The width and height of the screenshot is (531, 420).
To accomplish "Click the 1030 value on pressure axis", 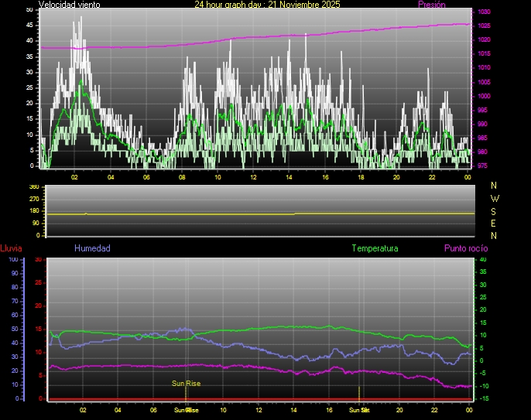I will point(483,12).
